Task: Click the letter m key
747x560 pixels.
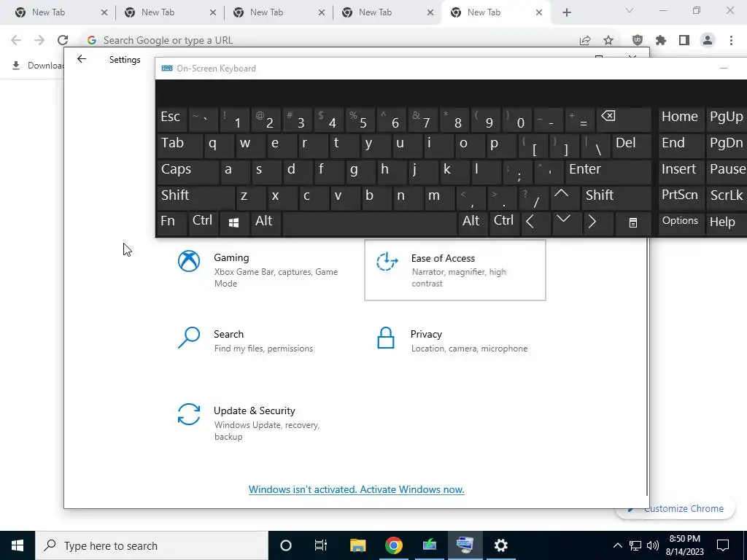Action: point(439,197)
